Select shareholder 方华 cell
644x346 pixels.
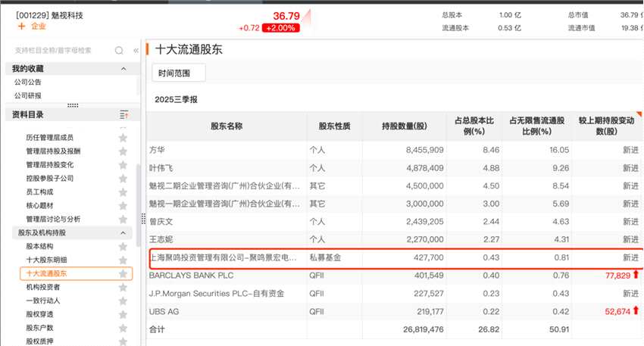157,150
